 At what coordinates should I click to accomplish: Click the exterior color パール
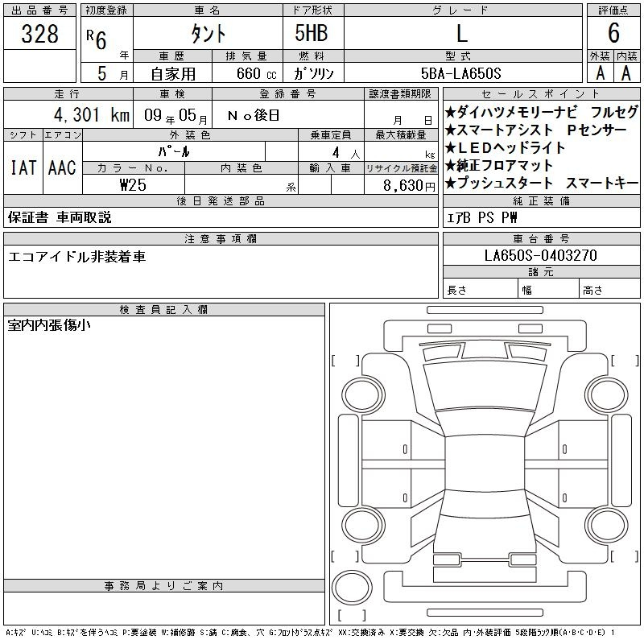tap(174, 152)
